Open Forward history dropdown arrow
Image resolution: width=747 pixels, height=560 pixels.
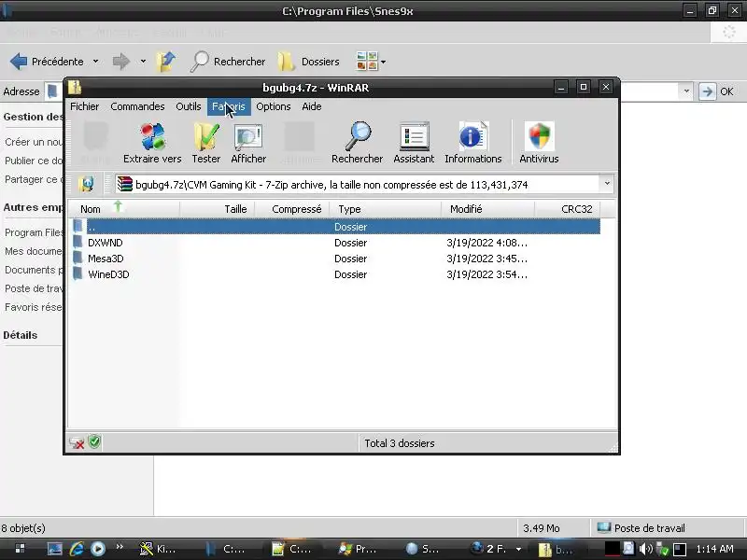[143, 62]
